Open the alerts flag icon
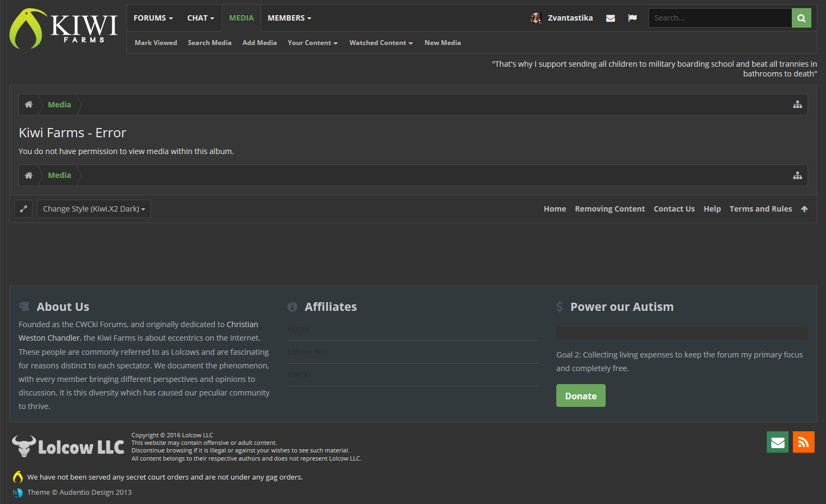This screenshot has height=504, width=826. pos(632,18)
